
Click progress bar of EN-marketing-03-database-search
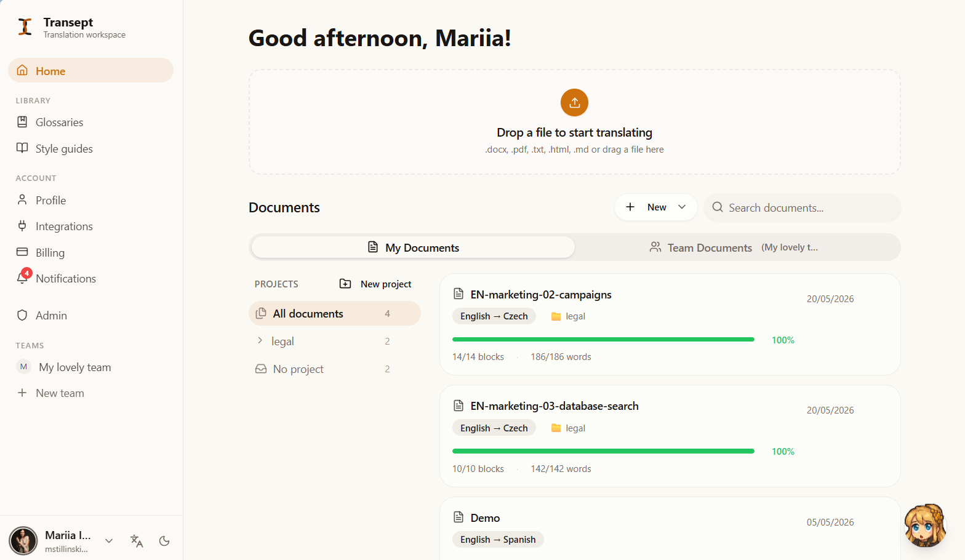(x=603, y=451)
